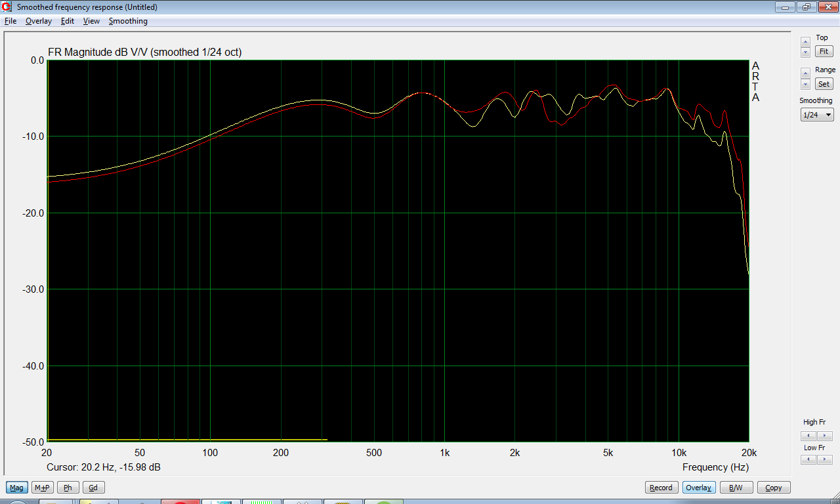Switch to Gd group delay view
Viewport: 840px width, 504px height.
pos(93,488)
